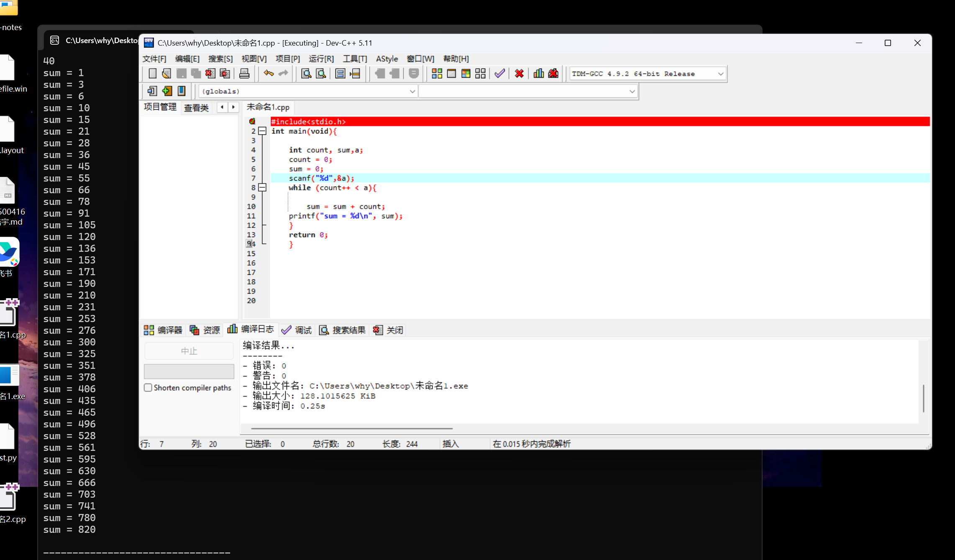Toggle breakpoint marker on line 1
Image resolution: width=955 pixels, height=560 pixels.
coord(252,121)
